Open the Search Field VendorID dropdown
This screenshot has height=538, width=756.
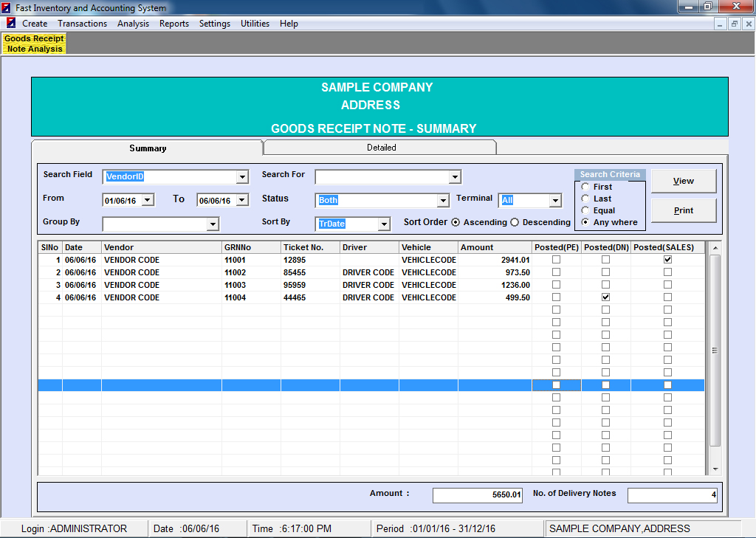coord(242,177)
